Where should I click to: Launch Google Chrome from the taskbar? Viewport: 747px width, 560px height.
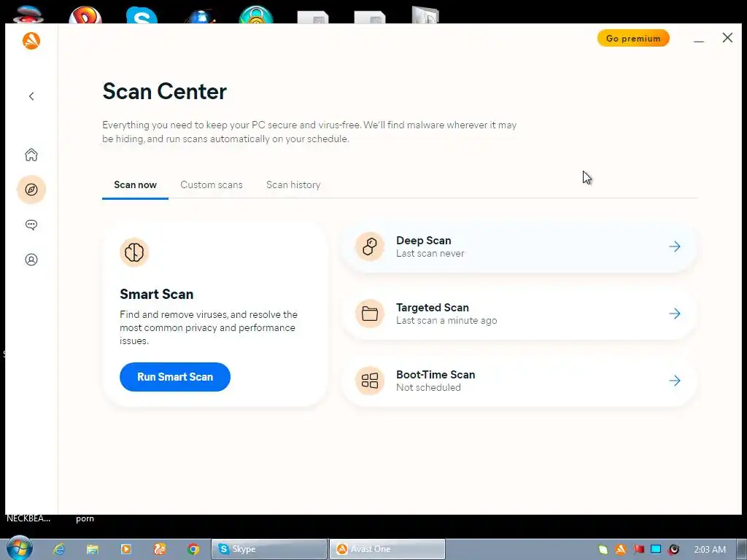click(193, 549)
